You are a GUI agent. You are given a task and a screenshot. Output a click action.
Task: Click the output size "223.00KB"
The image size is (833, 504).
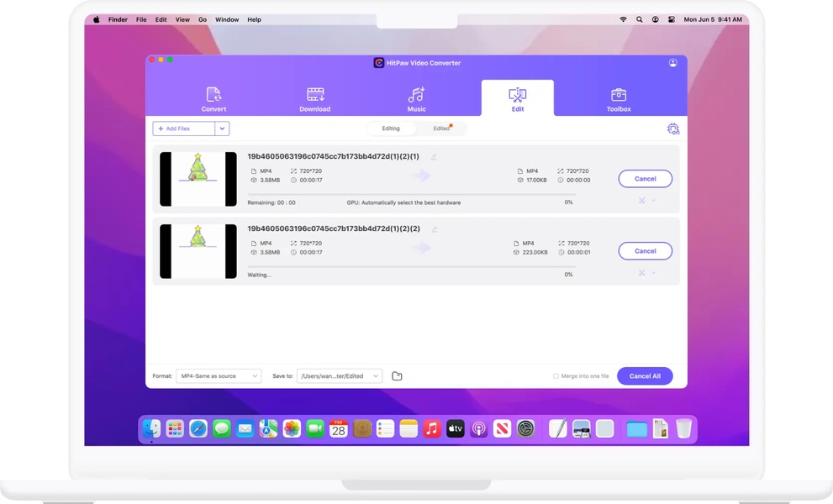(535, 252)
